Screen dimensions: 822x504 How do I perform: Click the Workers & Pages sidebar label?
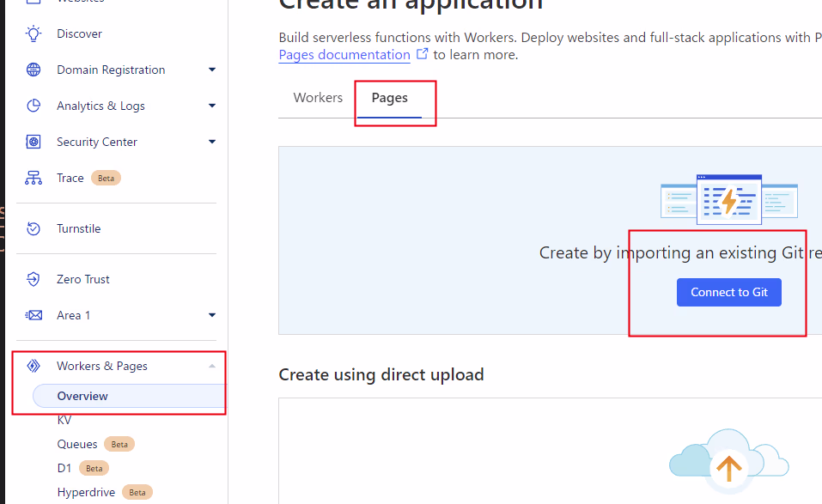tap(102, 367)
